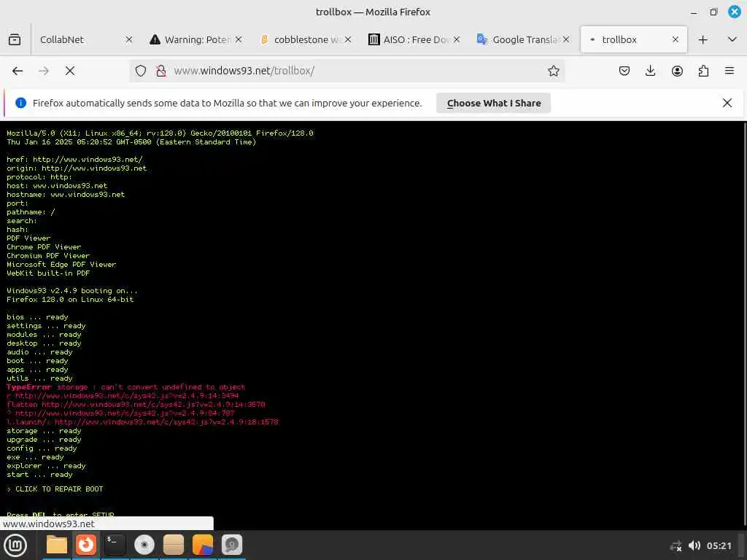Go back to previous page
747x560 pixels.
pyautogui.click(x=18, y=71)
